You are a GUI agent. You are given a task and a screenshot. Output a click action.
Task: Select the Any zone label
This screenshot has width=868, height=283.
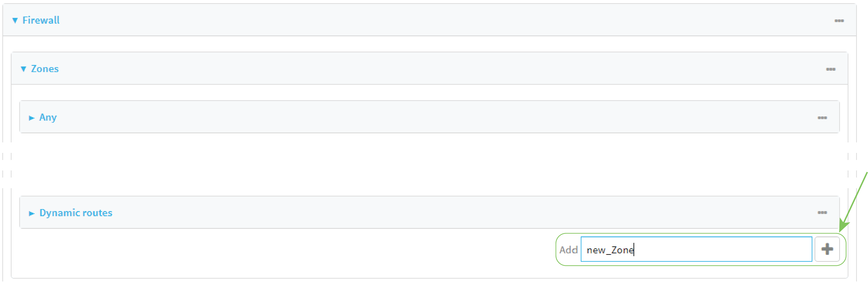[x=48, y=117]
